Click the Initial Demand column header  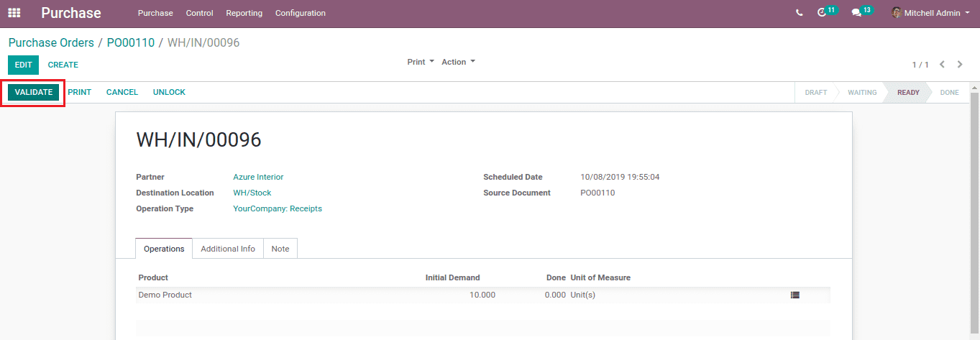(452, 277)
